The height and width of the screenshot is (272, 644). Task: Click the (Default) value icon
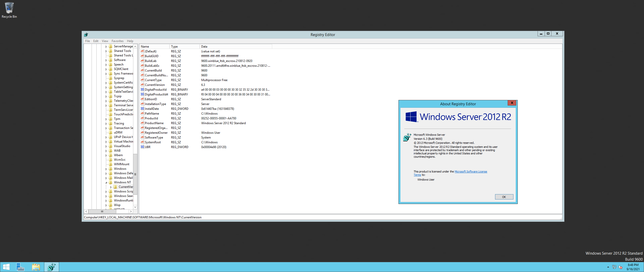pyautogui.click(x=142, y=51)
